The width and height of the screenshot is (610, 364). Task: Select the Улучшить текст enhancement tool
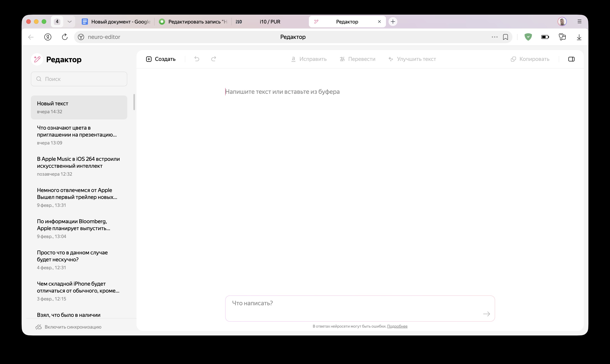pyautogui.click(x=412, y=59)
